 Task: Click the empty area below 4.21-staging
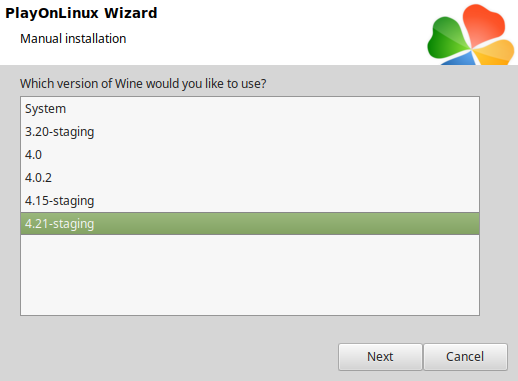[250, 275]
